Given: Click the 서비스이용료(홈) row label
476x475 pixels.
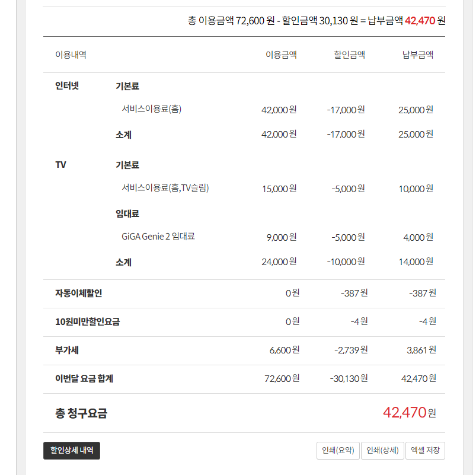Looking at the screenshot, I should (151, 109).
